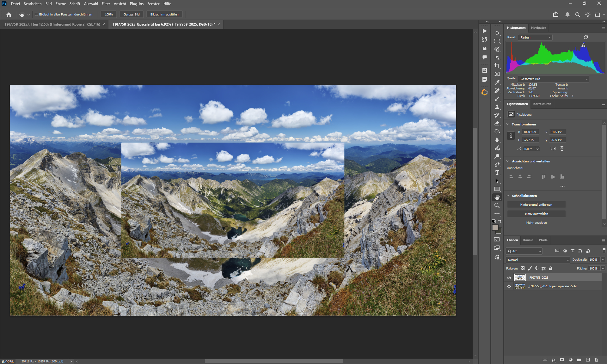This screenshot has width=607, height=364.
Task: Select the Eyedropper tool
Action: click(x=497, y=82)
